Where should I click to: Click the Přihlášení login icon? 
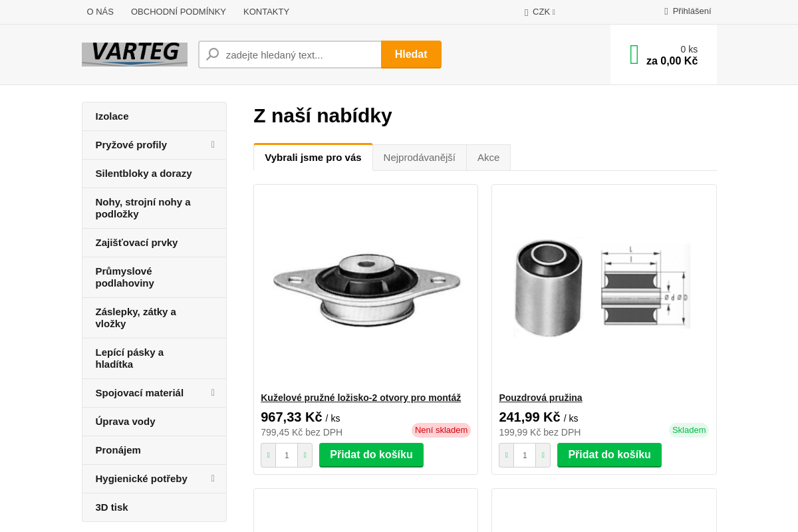tap(665, 11)
